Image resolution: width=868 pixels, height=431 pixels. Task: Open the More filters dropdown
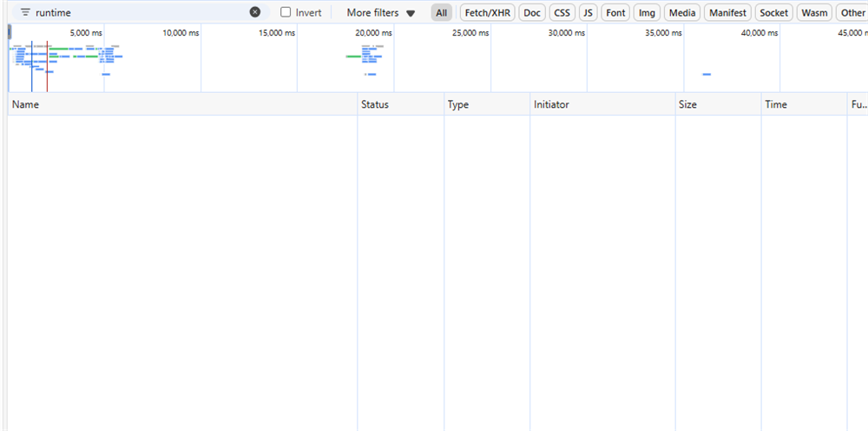coord(381,13)
